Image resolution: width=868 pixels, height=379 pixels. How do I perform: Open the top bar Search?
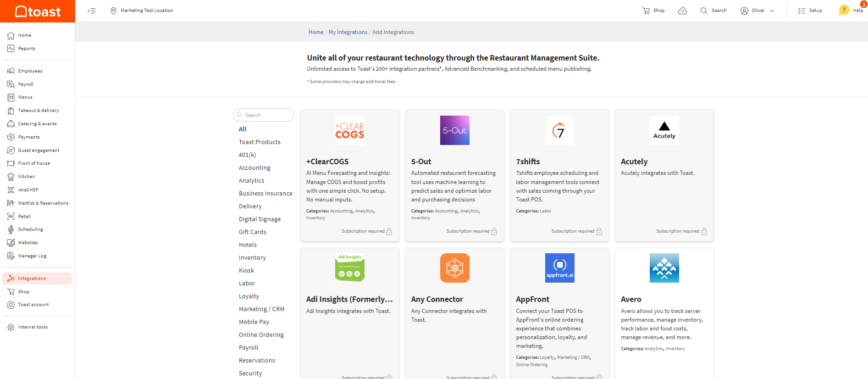713,11
